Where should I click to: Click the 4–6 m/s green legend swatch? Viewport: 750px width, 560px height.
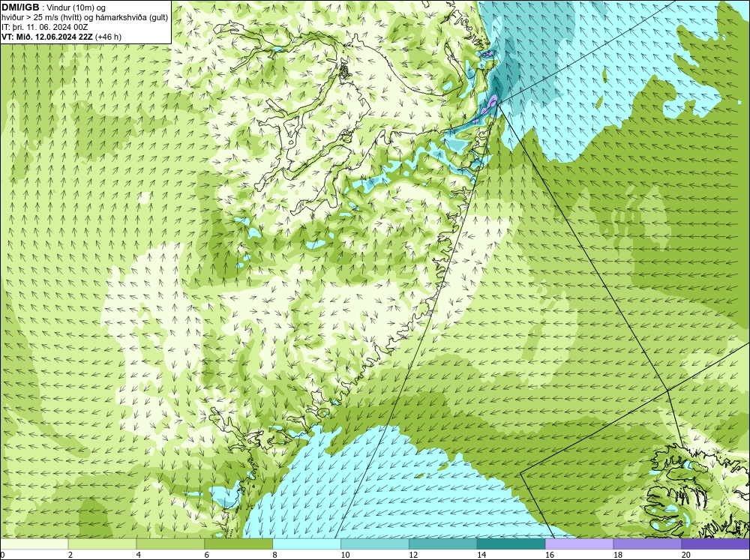point(170,544)
